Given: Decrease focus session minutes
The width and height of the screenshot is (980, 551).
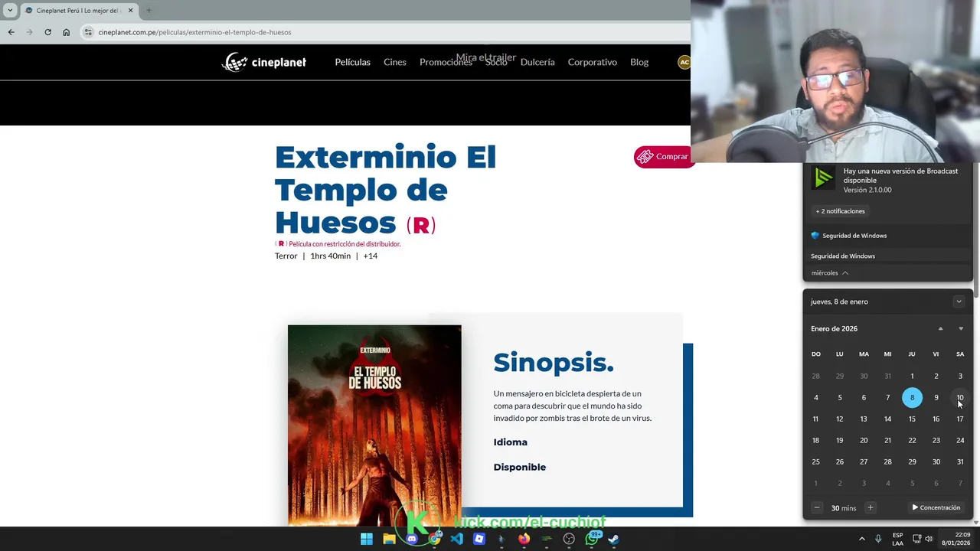Looking at the screenshot, I should coord(817,507).
